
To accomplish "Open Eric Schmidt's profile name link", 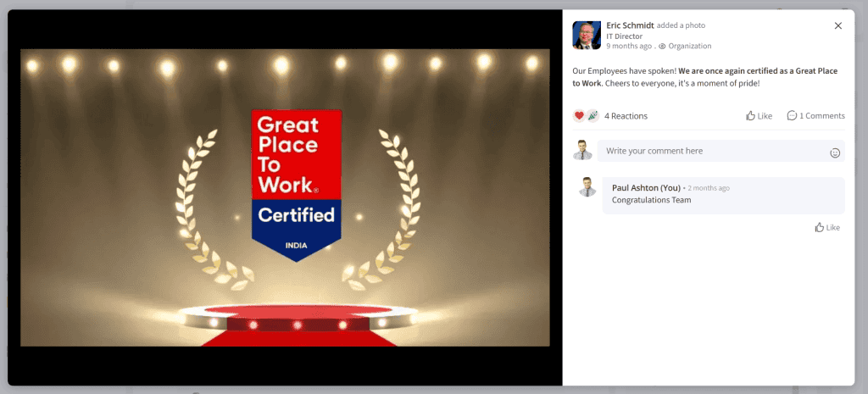I will point(630,25).
